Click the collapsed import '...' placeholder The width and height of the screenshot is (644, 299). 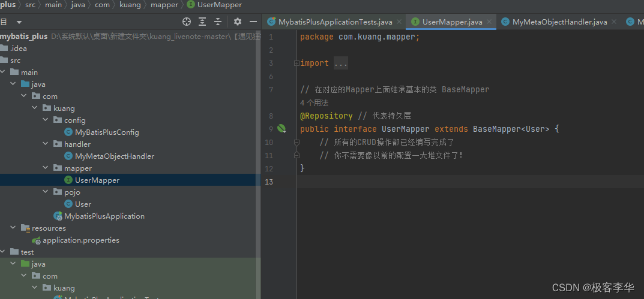(x=341, y=63)
